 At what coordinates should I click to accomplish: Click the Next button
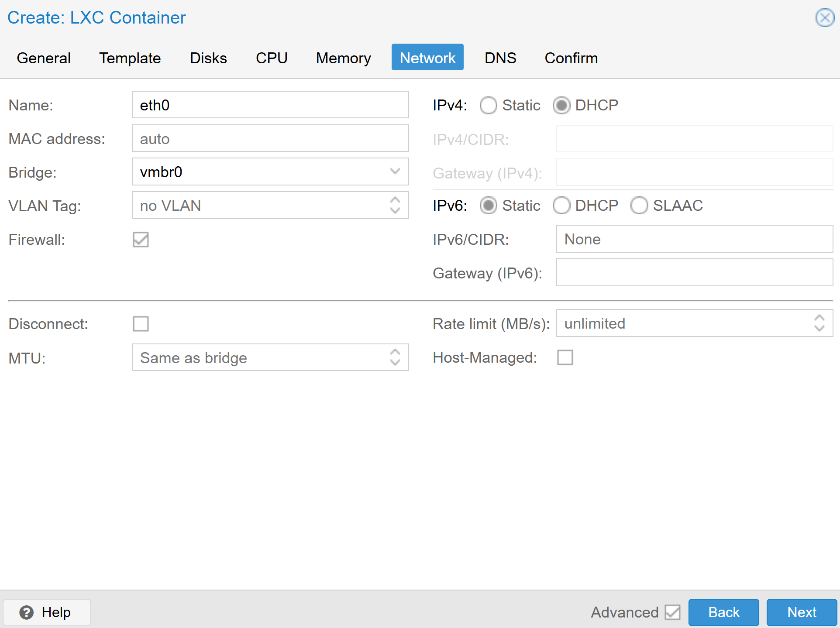tap(802, 612)
